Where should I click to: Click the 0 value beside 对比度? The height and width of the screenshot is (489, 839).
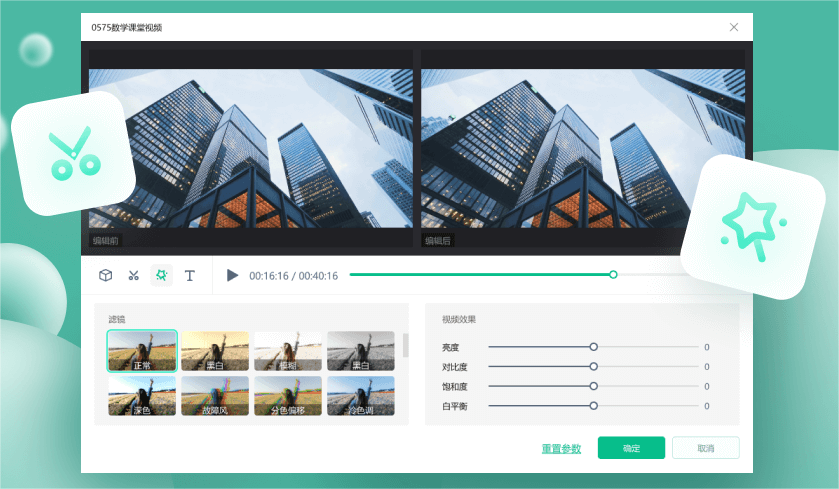click(x=707, y=366)
